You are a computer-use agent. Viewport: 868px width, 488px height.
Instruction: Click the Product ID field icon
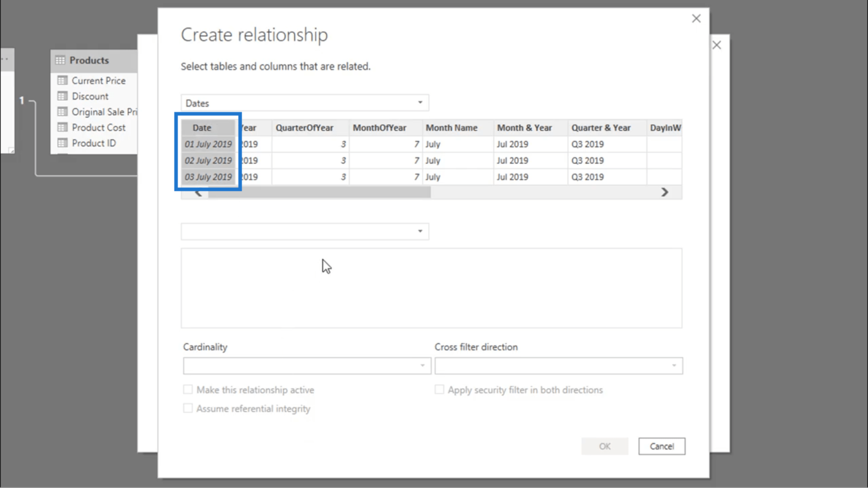(x=63, y=143)
